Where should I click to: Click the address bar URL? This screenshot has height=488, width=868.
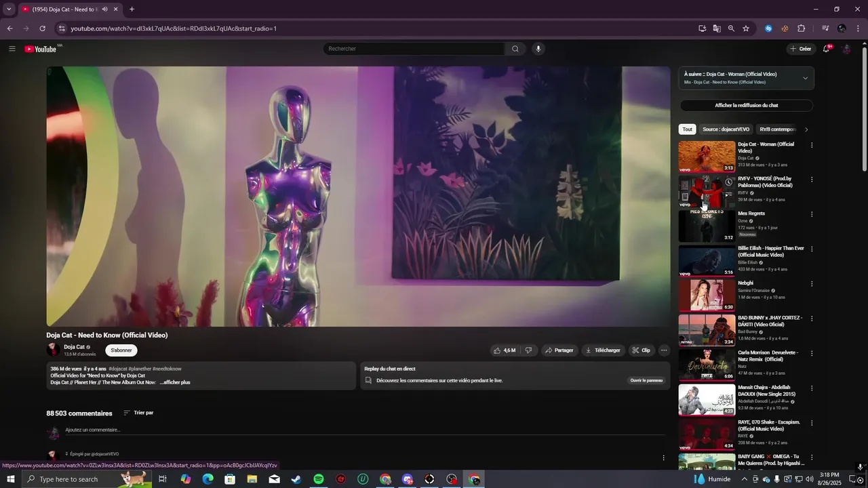tap(174, 28)
